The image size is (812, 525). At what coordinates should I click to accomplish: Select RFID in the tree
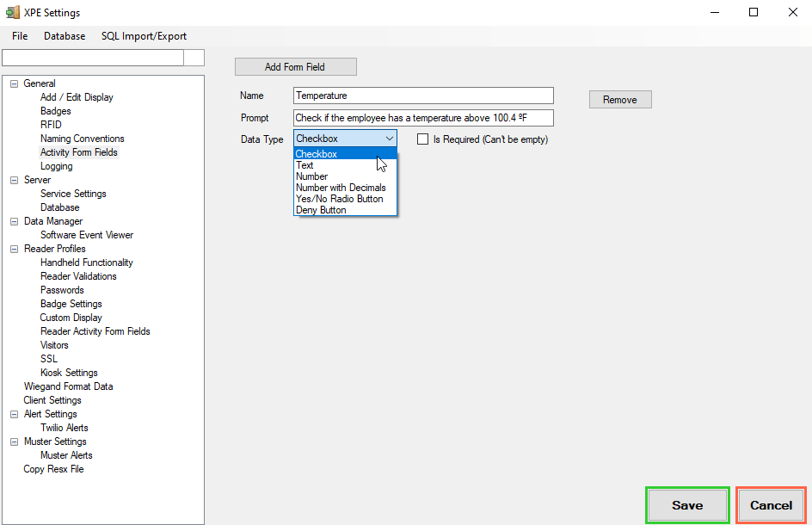click(52, 125)
